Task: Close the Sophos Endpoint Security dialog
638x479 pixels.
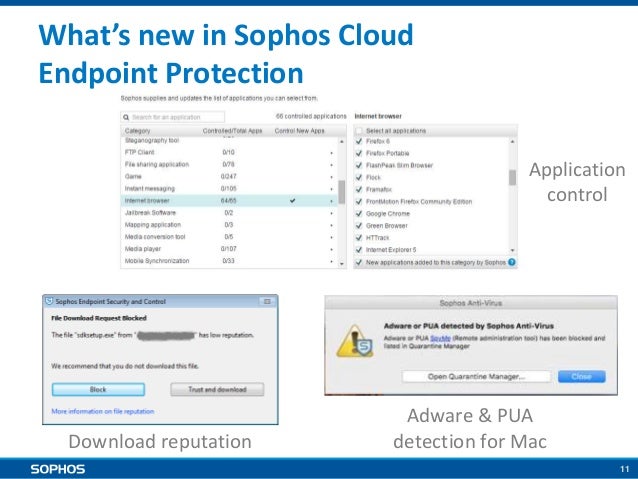Action: click(x=267, y=302)
